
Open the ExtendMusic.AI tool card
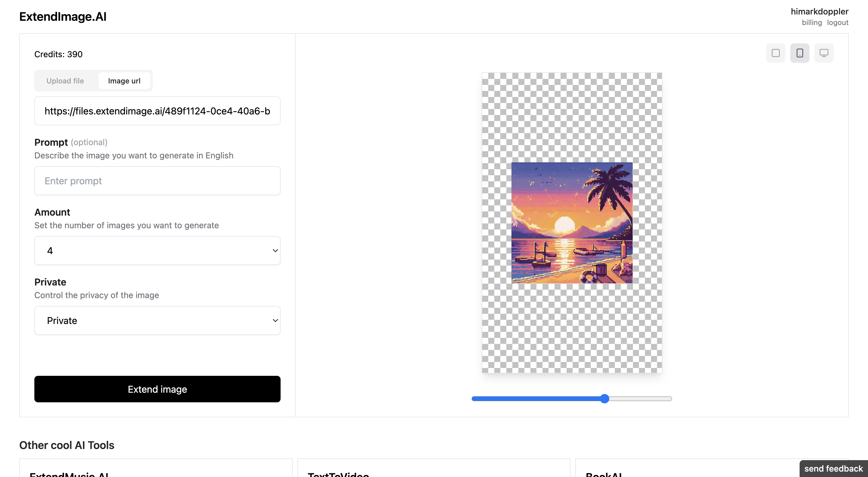coord(156,469)
